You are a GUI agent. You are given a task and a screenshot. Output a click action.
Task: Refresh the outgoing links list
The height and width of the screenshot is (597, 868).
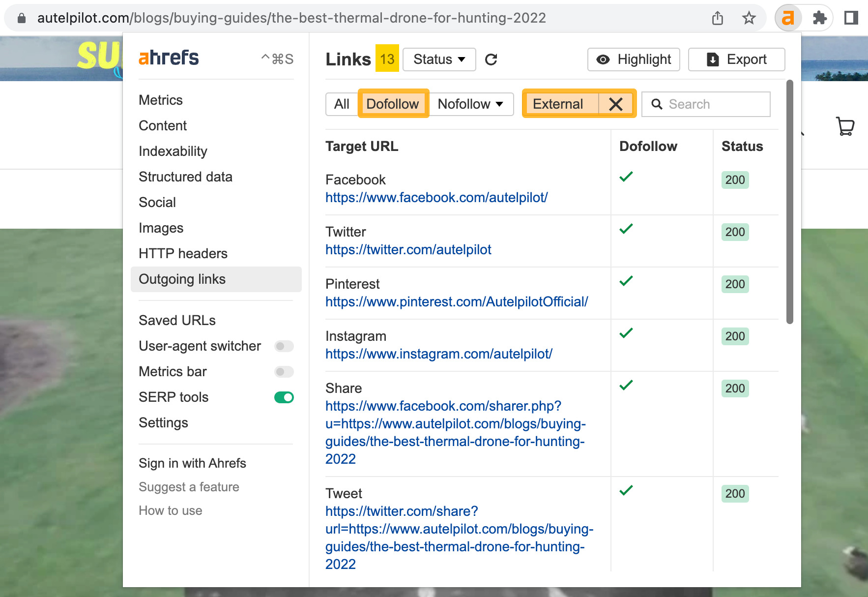point(492,59)
